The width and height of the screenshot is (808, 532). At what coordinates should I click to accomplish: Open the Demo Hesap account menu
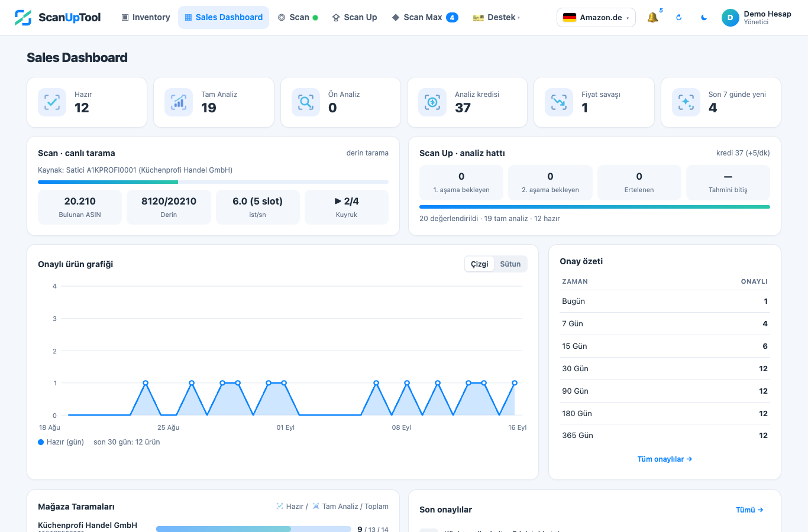(x=757, y=18)
